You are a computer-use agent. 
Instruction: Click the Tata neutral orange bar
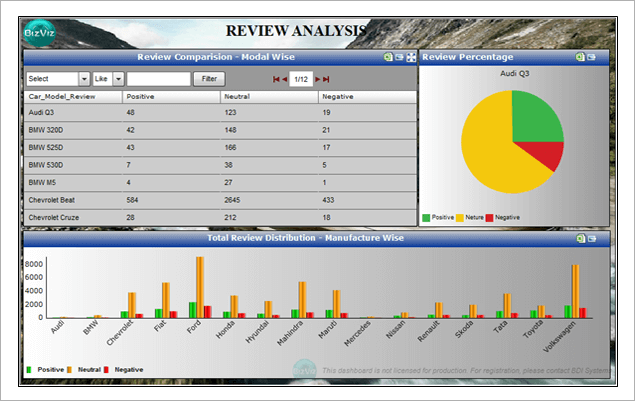[507, 306]
